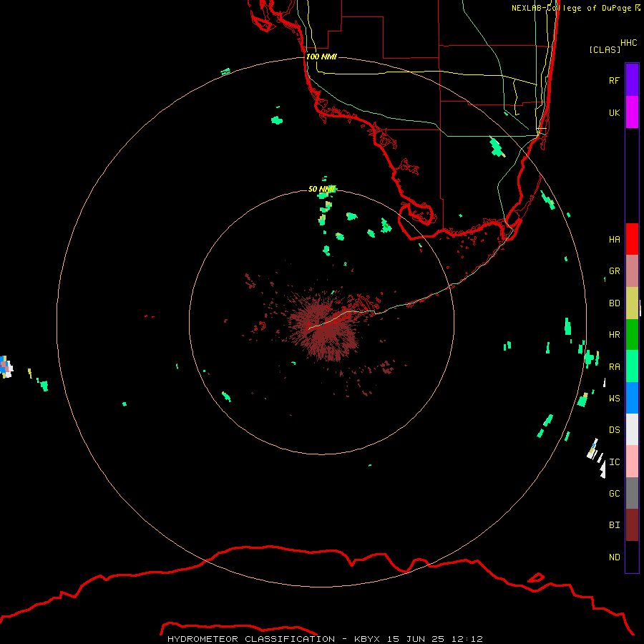Click the 'ND' legend label
The width and height of the screenshot is (644, 644).
[x=614, y=557]
